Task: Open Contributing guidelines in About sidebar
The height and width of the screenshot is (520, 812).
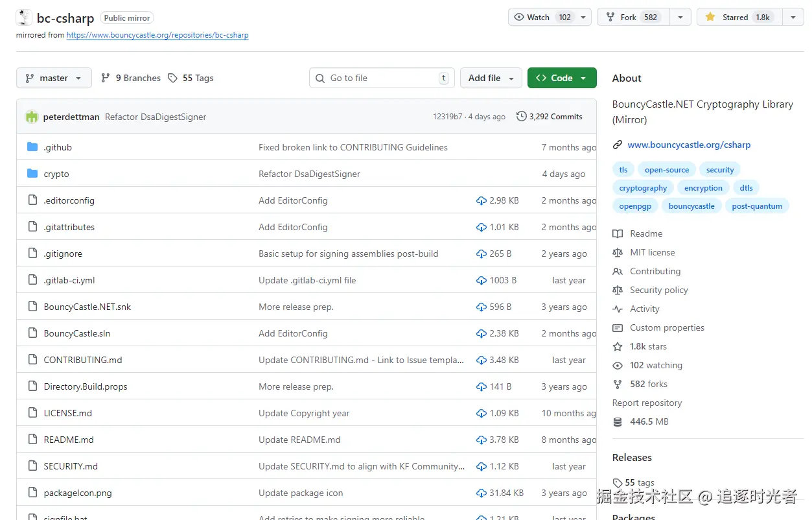Action: point(655,271)
